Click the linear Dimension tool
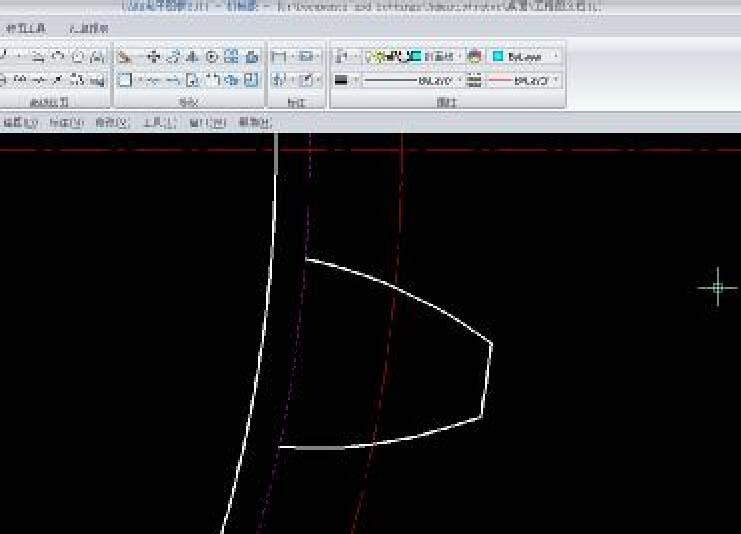 pos(279,57)
